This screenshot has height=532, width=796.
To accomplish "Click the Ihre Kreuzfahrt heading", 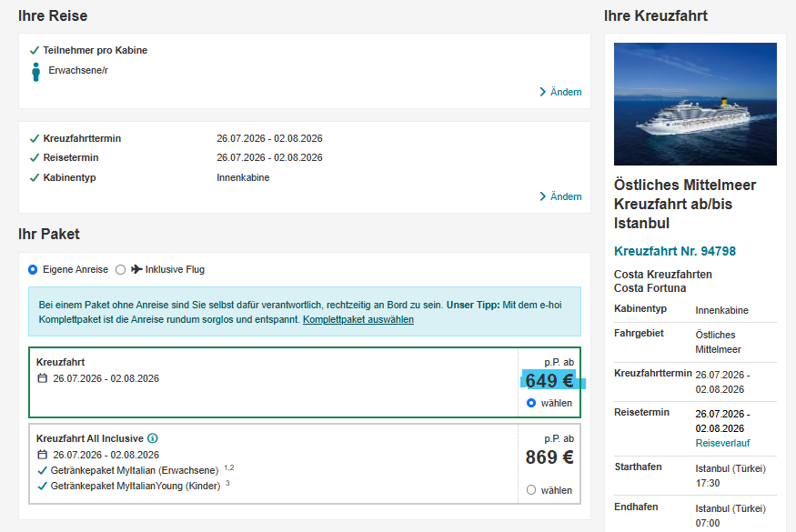I will (656, 15).
